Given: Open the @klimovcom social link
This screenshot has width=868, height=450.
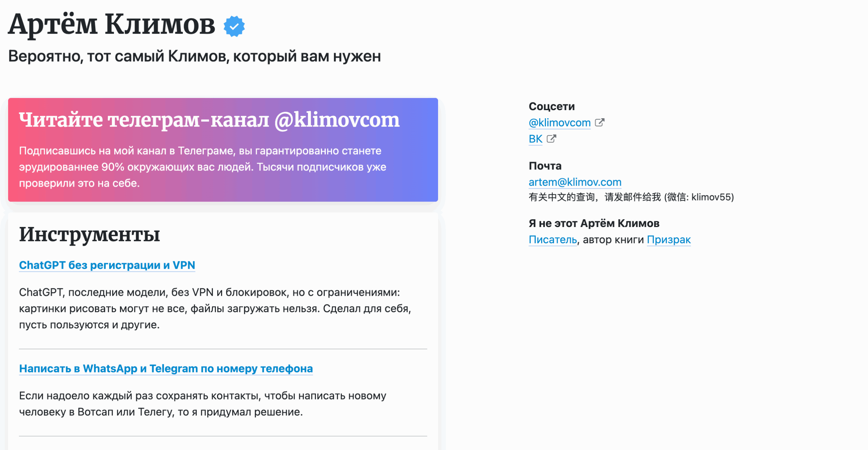Looking at the screenshot, I should 559,123.
